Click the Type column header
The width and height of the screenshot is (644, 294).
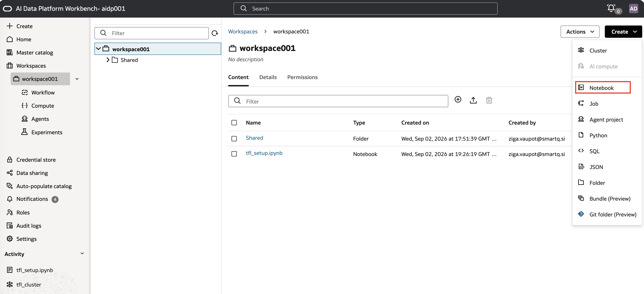(x=359, y=123)
